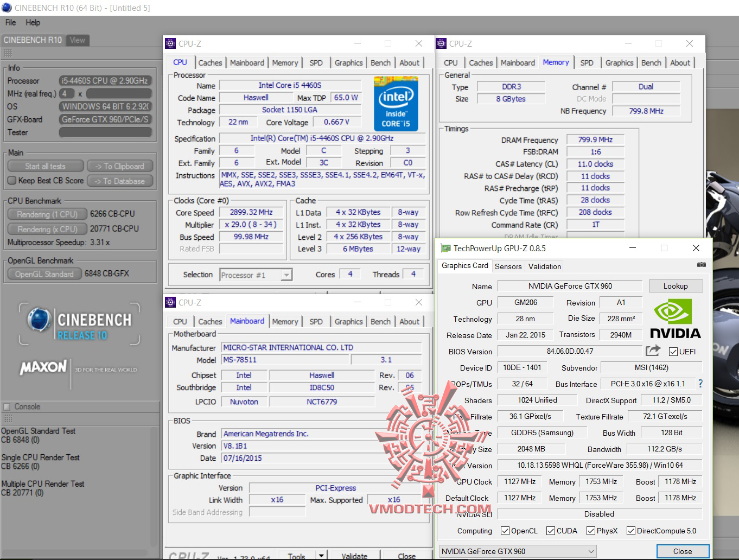
Task: Open the Tools dropdown arrow in CPU-Z
Action: tap(321, 556)
